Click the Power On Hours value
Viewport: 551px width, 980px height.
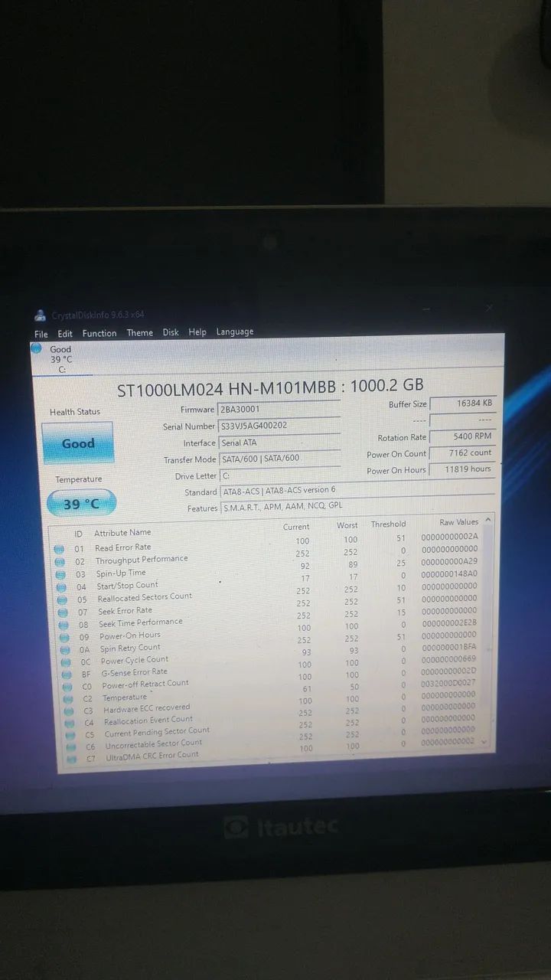click(462, 469)
